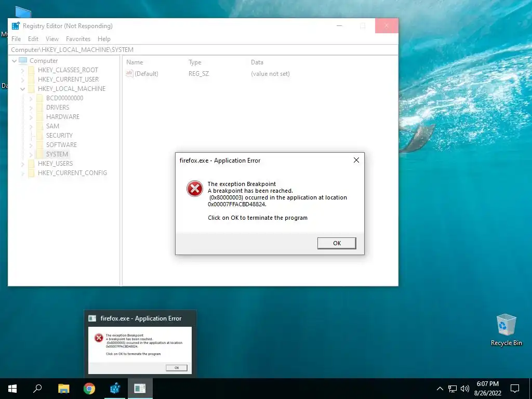
Task: Click the string value icon beside (Default)
Action: [x=129, y=73]
